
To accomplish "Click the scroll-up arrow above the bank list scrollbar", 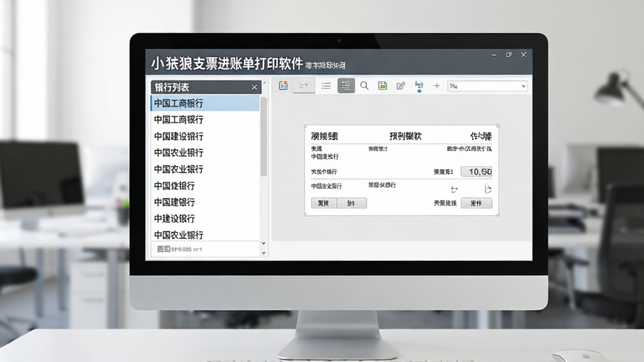I will point(264,83).
